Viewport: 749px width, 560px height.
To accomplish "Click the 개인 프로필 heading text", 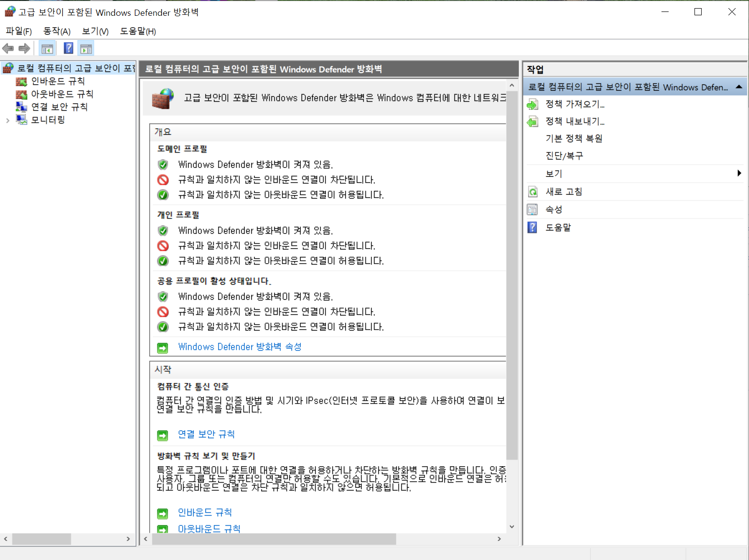I will point(178,215).
